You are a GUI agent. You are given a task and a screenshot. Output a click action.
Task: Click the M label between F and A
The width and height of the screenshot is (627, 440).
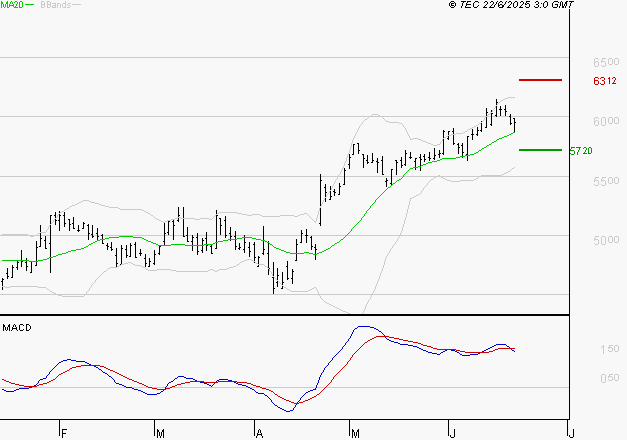160,433
